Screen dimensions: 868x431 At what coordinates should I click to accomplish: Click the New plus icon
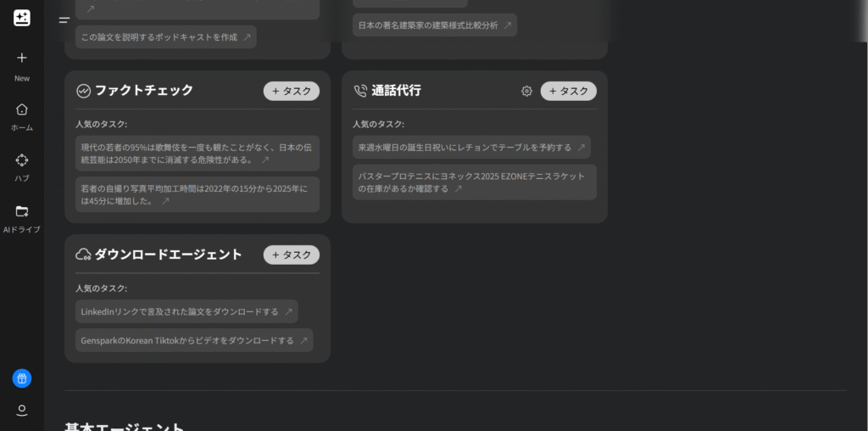(22, 58)
